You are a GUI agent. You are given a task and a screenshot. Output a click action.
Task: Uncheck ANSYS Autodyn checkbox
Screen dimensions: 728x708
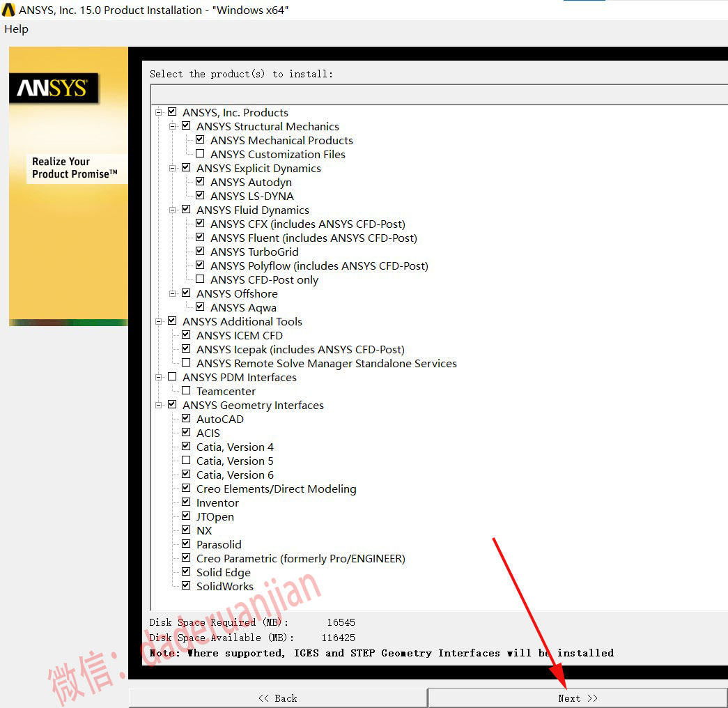(200, 182)
